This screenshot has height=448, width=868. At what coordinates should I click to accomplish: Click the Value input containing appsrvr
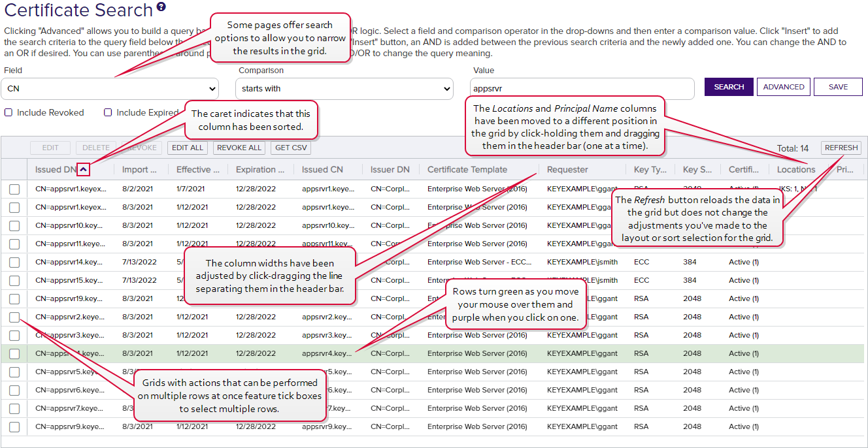pos(582,88)
